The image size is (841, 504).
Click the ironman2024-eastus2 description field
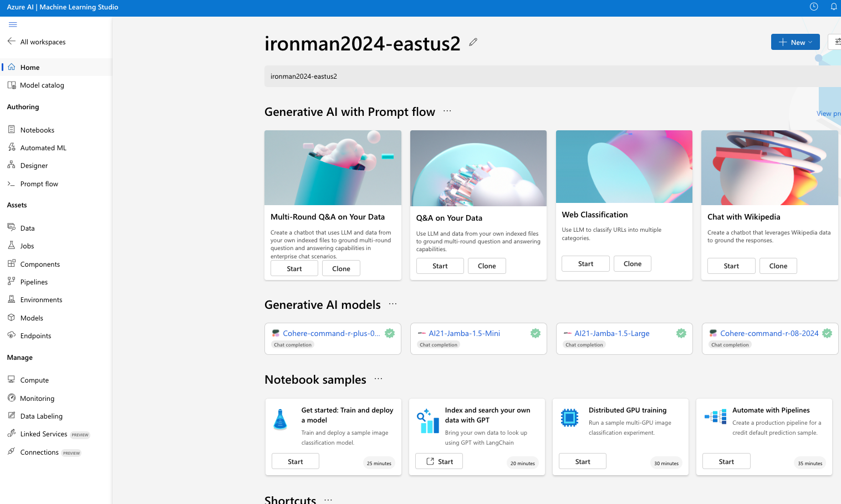(553, 76)
